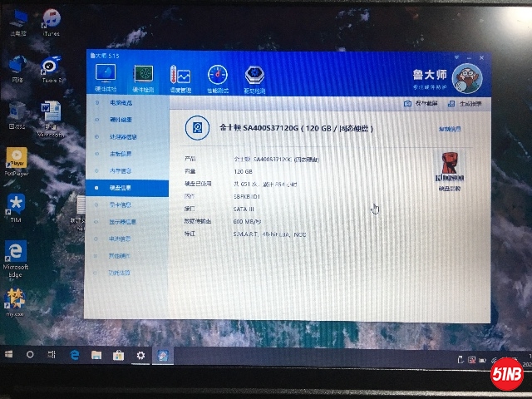Open 内存信息 in the sidebar
532x399 pixels.
121,170
